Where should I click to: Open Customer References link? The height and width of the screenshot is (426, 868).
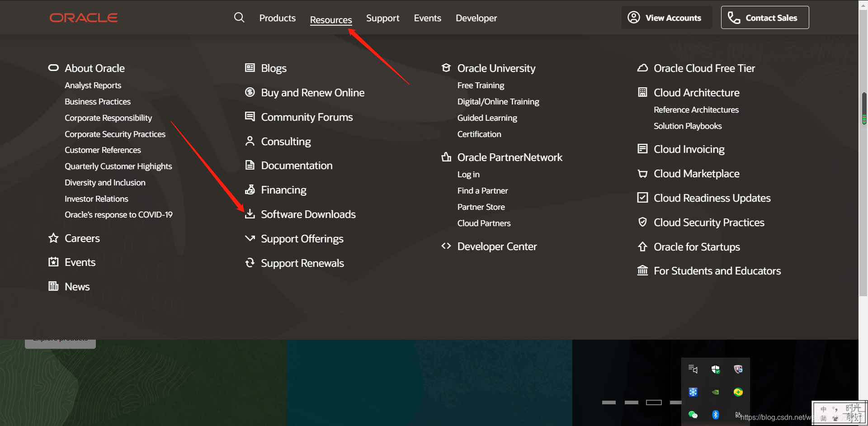[103, 150]
